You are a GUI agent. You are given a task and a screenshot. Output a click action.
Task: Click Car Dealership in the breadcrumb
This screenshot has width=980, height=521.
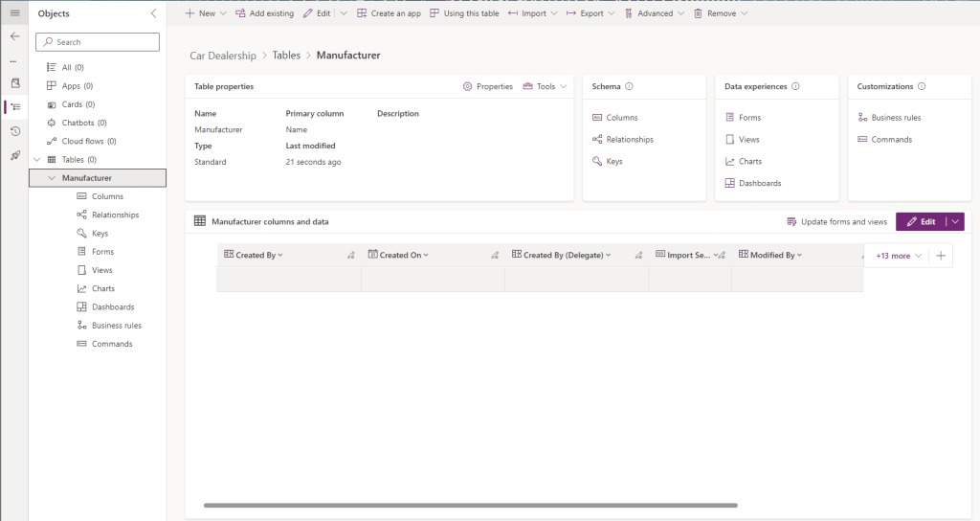[223, 56]
